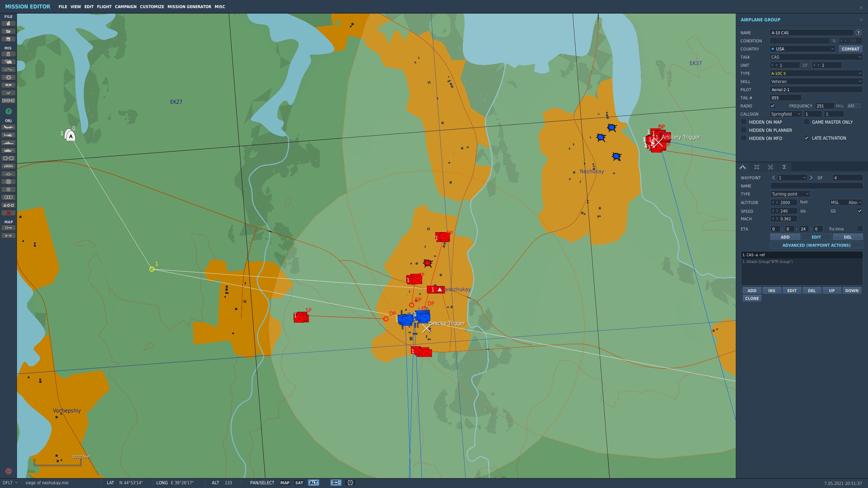Open the FILE menu in menu bar
This screenshot has width=868, height=488.
(x=63, y=7)
